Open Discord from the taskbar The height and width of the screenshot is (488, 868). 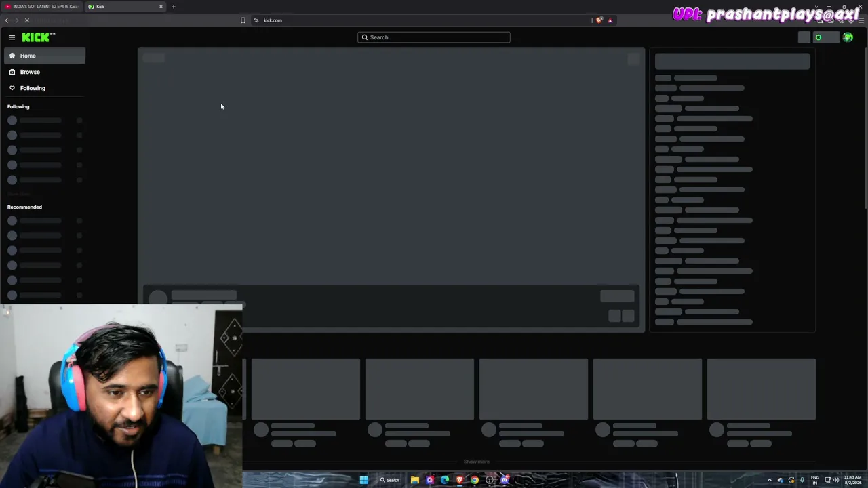click(505, 480)
